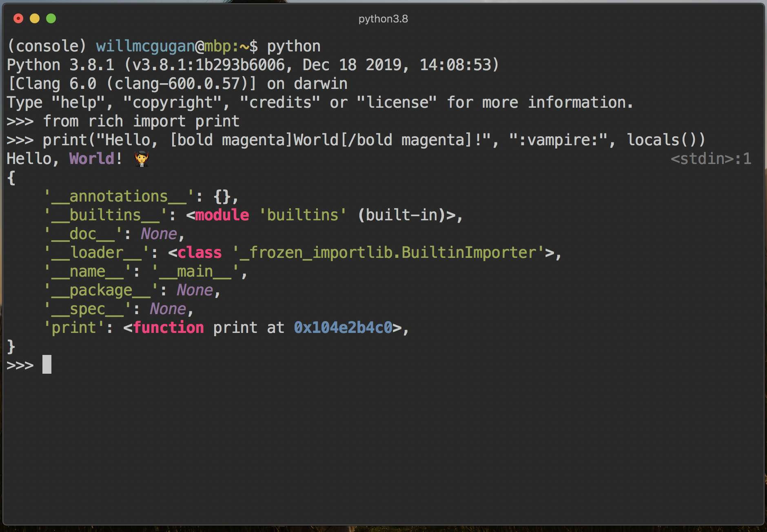This screenshot has height=532, width=767.
Task: Click the '__doc__' key
Action: tap(83, 234)
